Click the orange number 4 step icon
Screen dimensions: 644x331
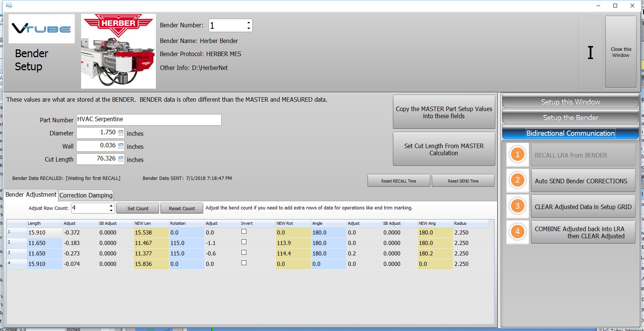click(517, 232)
